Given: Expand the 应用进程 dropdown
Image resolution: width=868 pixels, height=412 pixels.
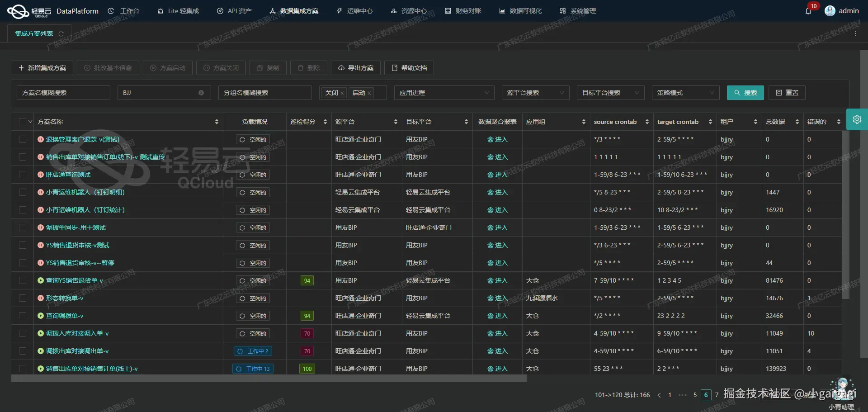Looking at the screenshot, I should tap(444, 93).
